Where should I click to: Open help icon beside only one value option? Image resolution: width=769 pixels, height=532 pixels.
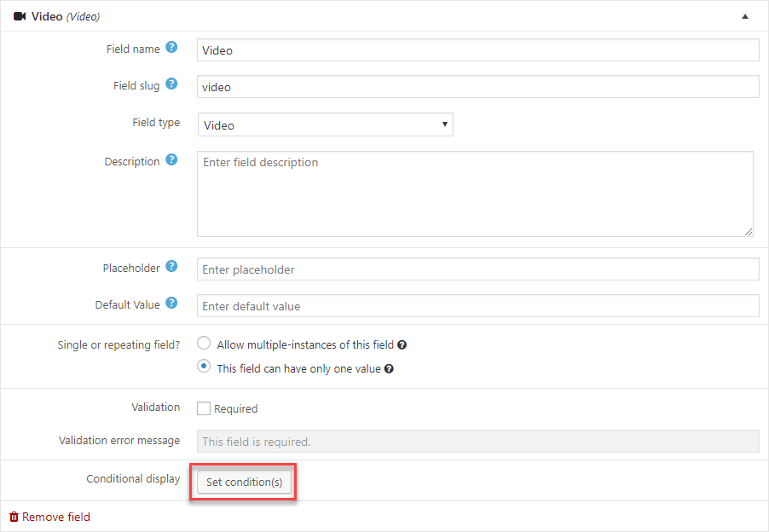[x=389, y=368]
